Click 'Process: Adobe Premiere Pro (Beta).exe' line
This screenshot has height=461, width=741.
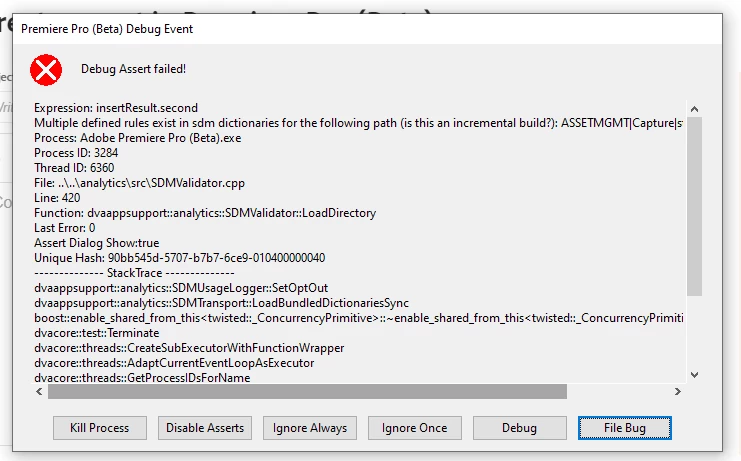138,138
